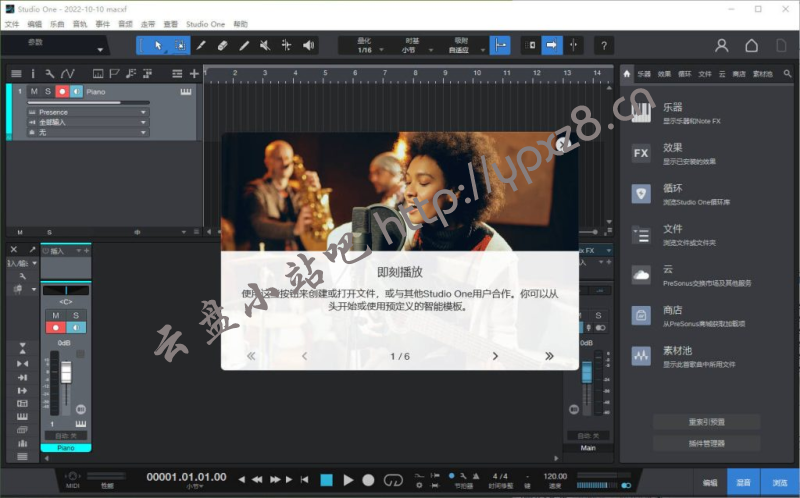800x498 pixels.
Task: Close the 即刻播放 welcome dialog
Action: 562,145
